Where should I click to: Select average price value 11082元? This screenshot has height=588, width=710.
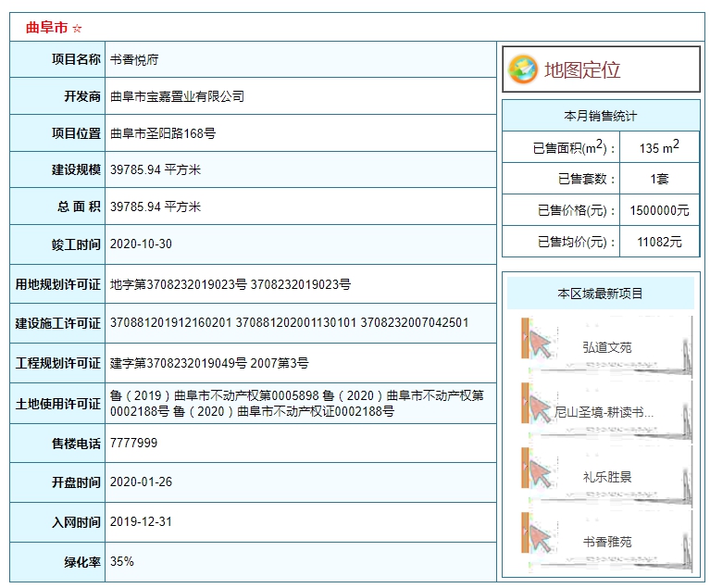[x=659, y=242]
